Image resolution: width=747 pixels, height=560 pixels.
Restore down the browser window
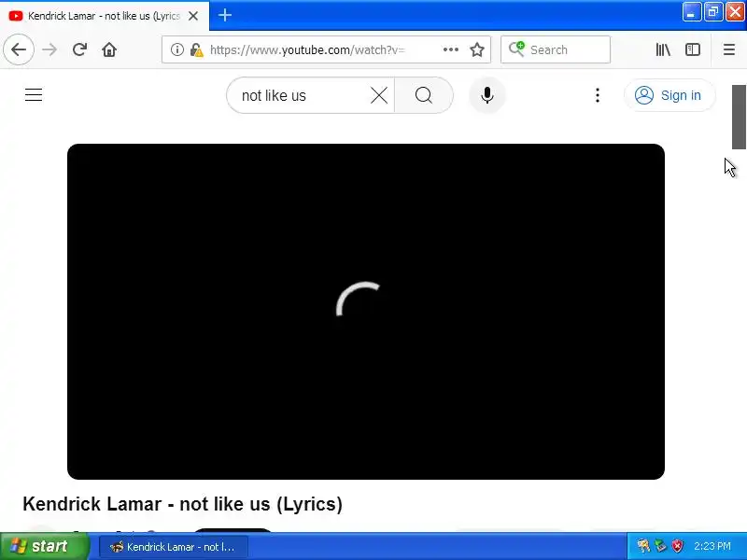click(x=712, y=12)
